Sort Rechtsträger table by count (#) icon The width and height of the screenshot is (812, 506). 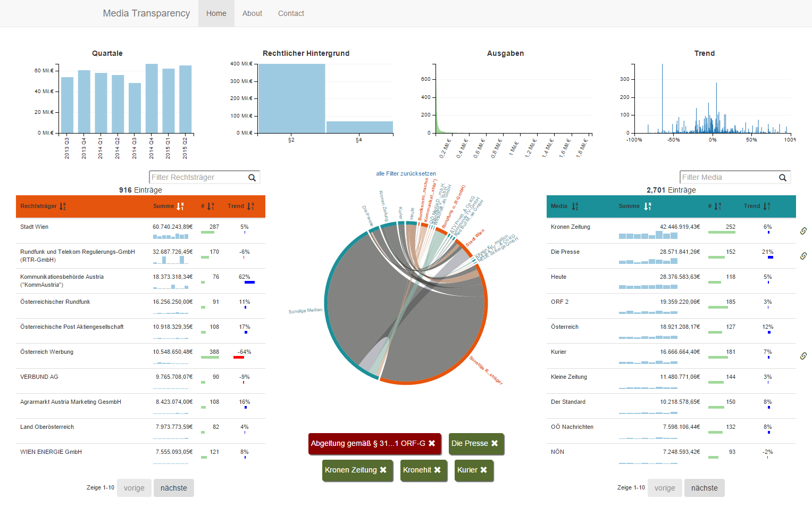tap(211, 206)
